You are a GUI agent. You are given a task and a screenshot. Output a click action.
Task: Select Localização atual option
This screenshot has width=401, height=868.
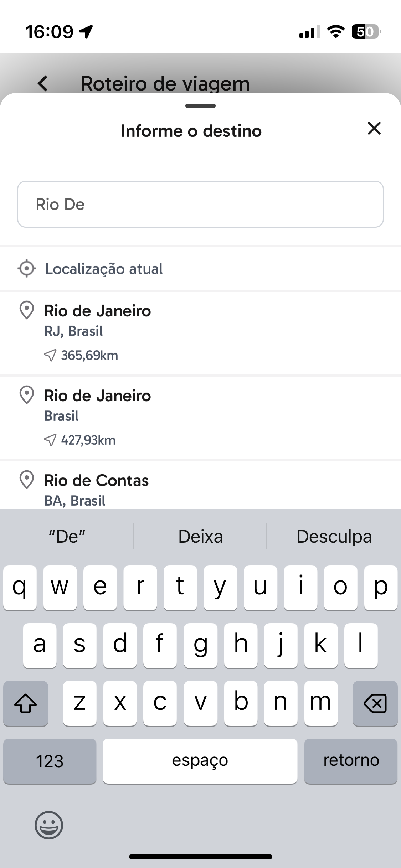[200, 269]
